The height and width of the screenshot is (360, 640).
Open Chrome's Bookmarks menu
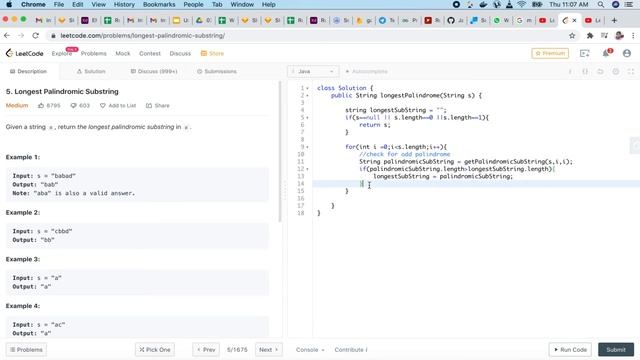tap(159, 4)
